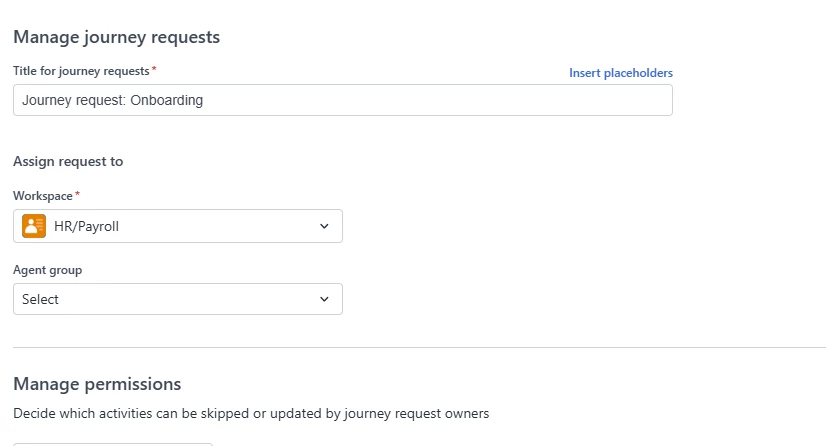Click the HR/Payroll workspace person icon

pos(34,226)
